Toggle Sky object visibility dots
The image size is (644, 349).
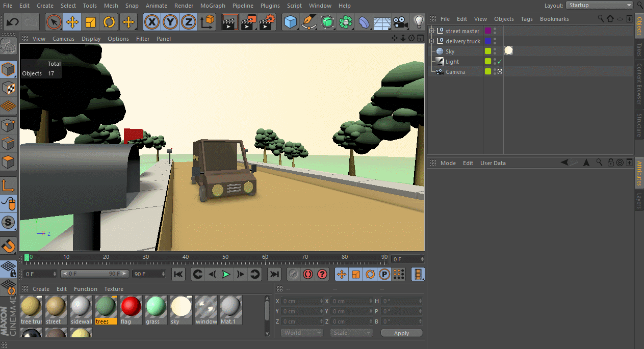click(x=495, y=51)
